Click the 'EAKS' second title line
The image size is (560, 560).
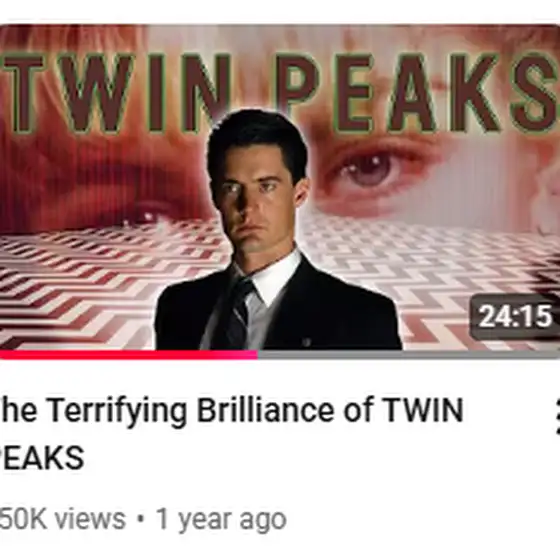pyautogui.click(x=42, y=458)
